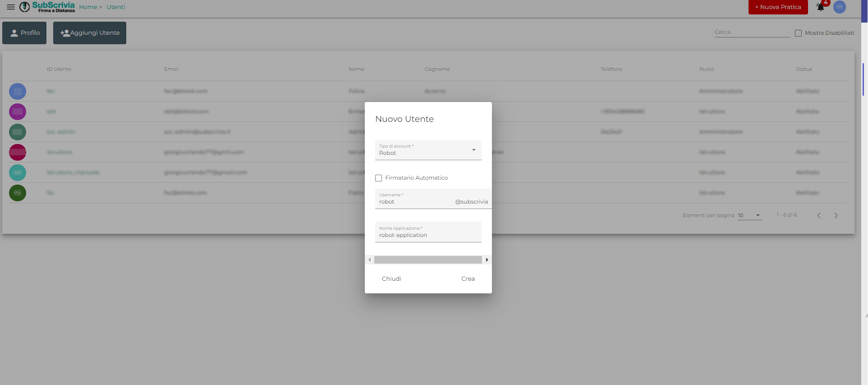Go to next page of users
The image size is (868, 385).
click(836, 216)
